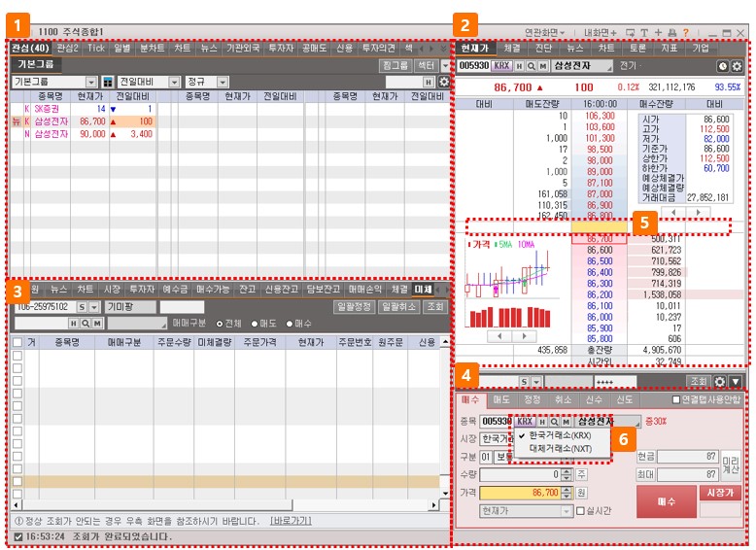The image size is (756, 550).
Task: Click left arrow below 거래대금 info box
Action: coord(673,212)
